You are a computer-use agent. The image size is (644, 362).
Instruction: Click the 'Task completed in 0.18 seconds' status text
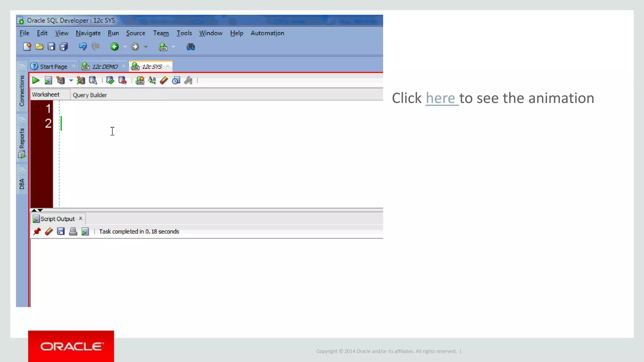(x=139, y=232)
